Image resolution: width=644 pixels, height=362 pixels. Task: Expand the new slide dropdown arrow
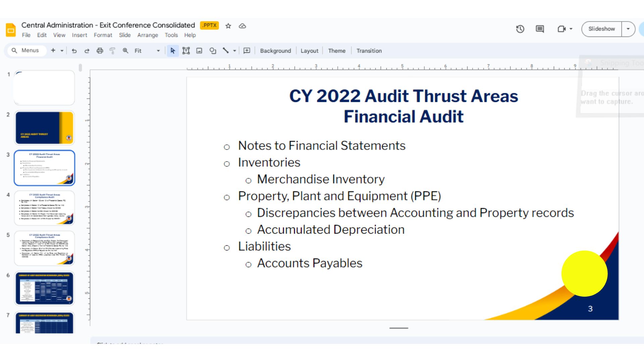pos(62,51)
